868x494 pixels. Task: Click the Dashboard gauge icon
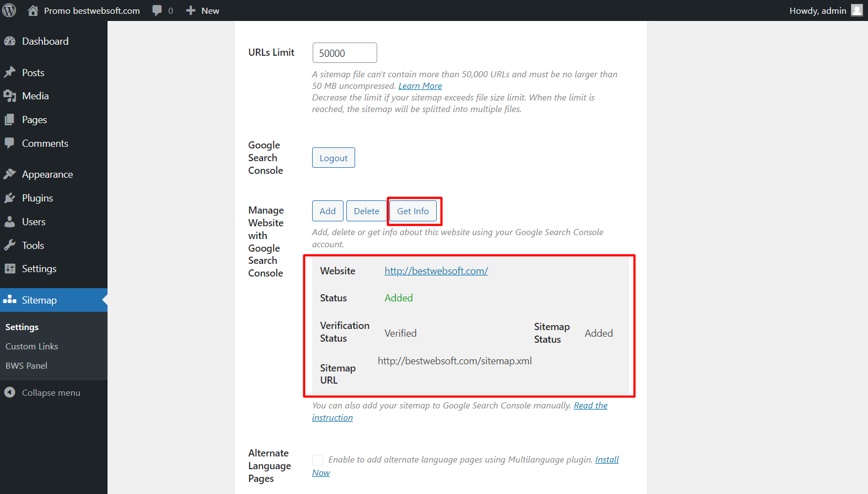(x=10, y=41)
